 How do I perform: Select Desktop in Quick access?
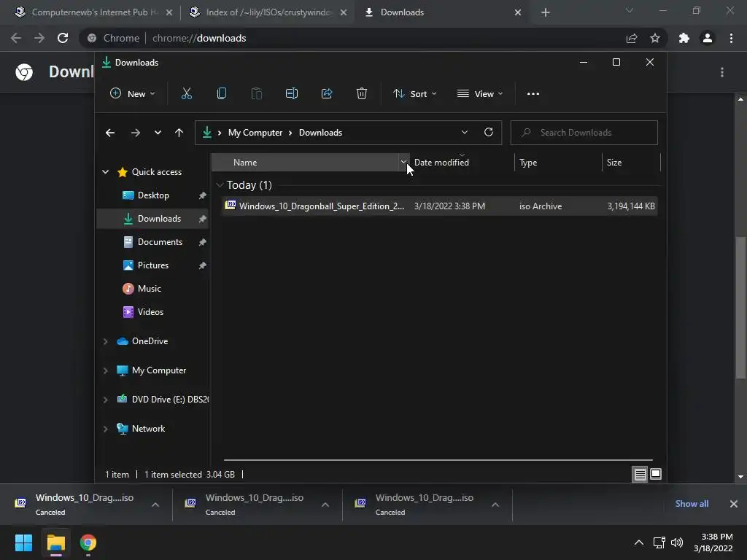click(153, 195)
